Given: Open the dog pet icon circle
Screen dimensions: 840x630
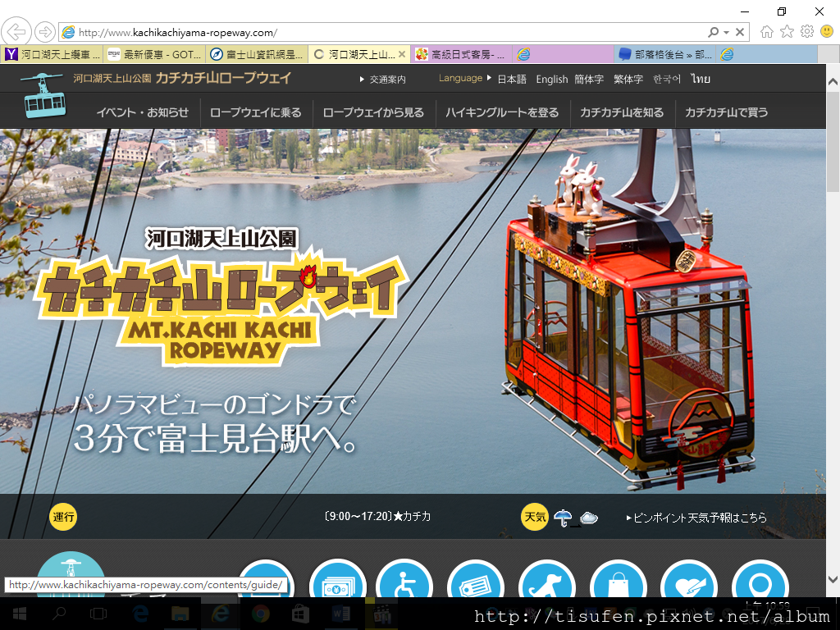Looking at the screenshot, I should click(x=547, y=580).
